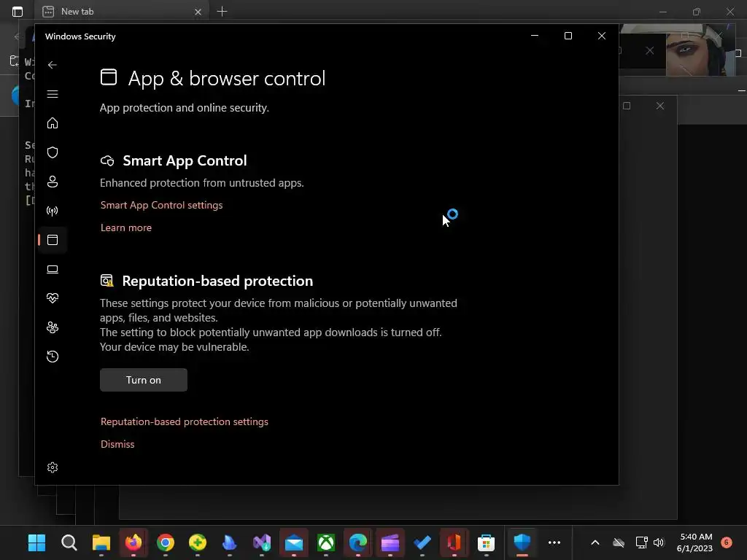Open Microsoft Store from taskbar
This screenshot has width=747, height=560.
point(486,542)
